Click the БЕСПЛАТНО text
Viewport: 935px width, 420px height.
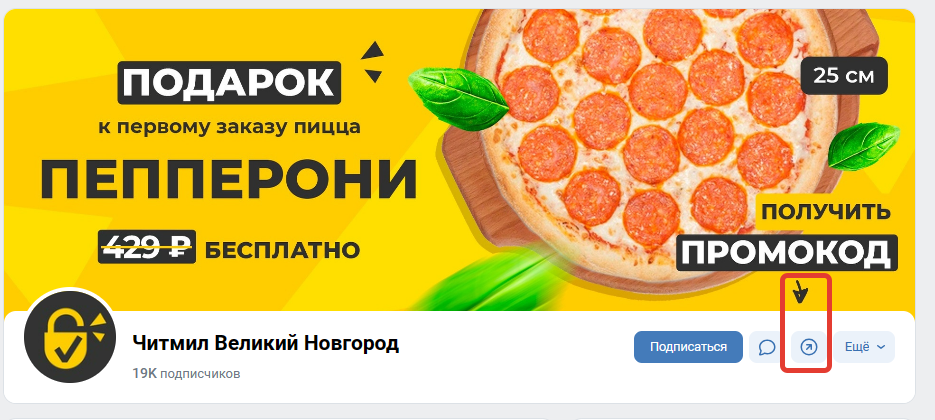pyautogui.click(x=283, y=251)
